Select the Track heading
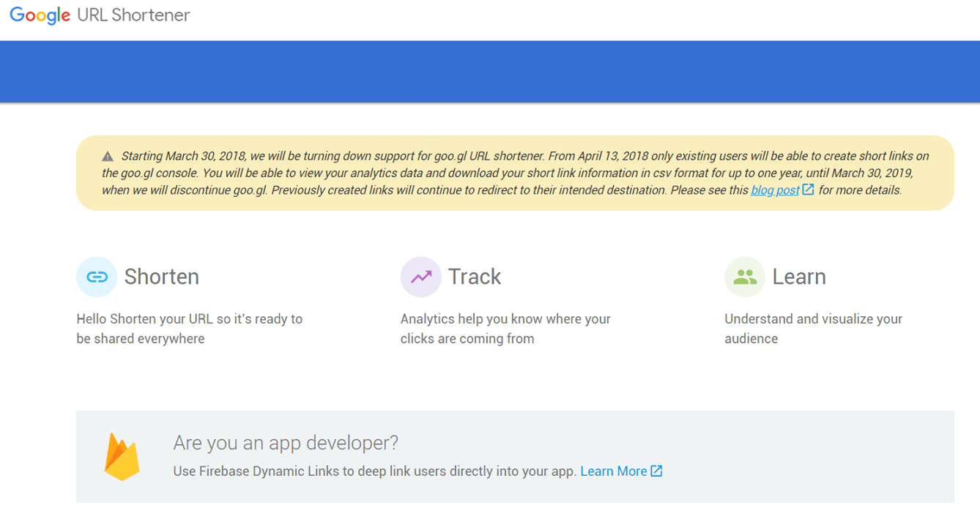Image resolution: width=980 pixels, height=527 pixels. pyautogui.click(x=475, y=277)
